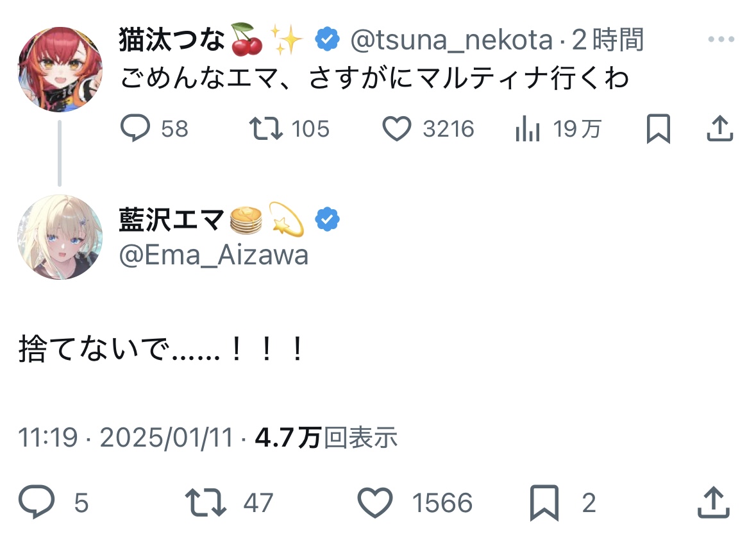Reply to 猫汰つな's tweet
The width and height of the screenshot is (756, 548).
(135, 130)
